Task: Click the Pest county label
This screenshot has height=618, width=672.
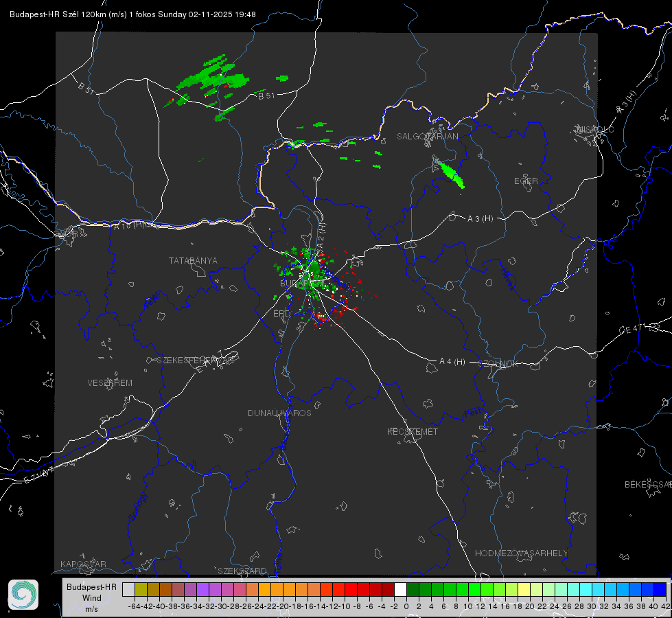Action: [473, 413]
